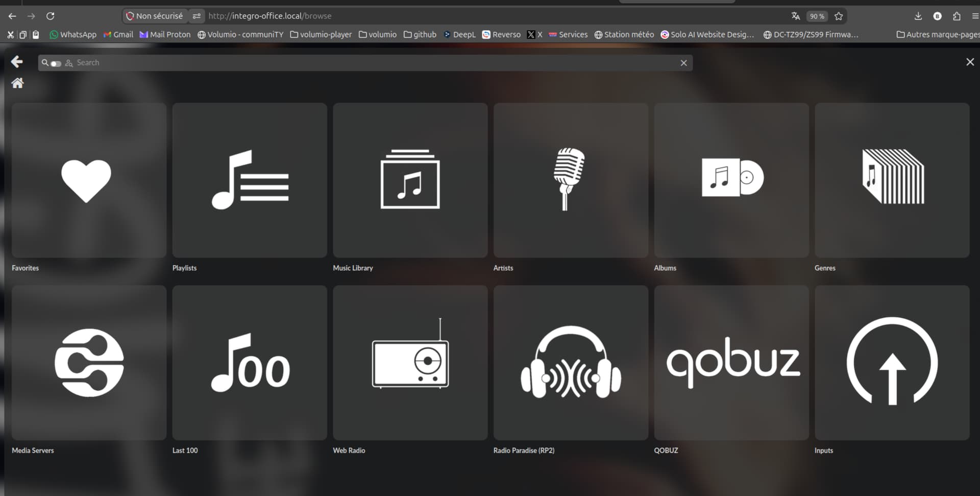
Task: Click the Last 100 label
Action: tap(185, 451)
